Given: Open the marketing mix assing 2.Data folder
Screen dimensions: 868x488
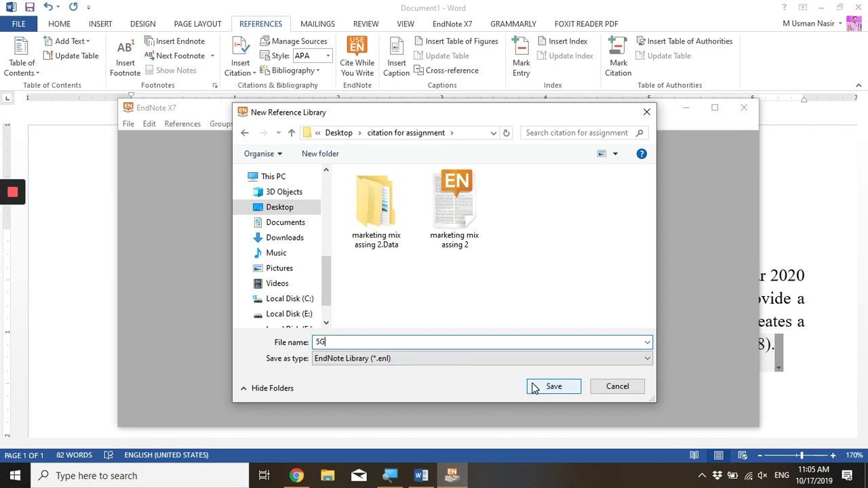Looking at the screenshot, I should pos(376,210).
